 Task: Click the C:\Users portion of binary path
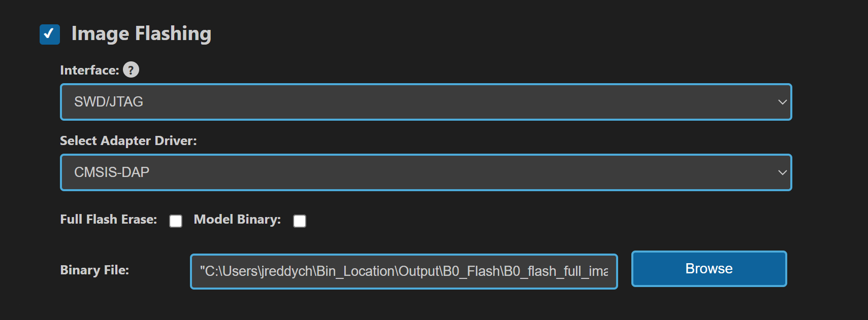pyautogui.click(x=232, y=271)
